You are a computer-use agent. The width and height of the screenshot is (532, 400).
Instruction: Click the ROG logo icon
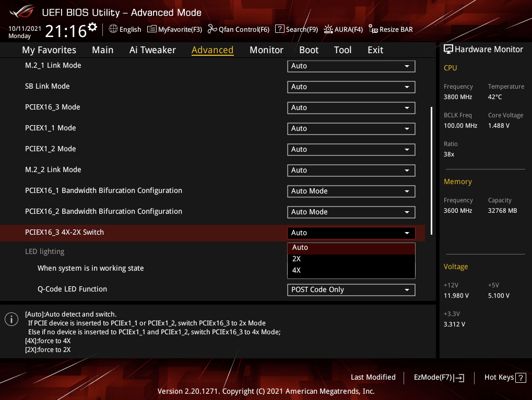click(22, 12)
